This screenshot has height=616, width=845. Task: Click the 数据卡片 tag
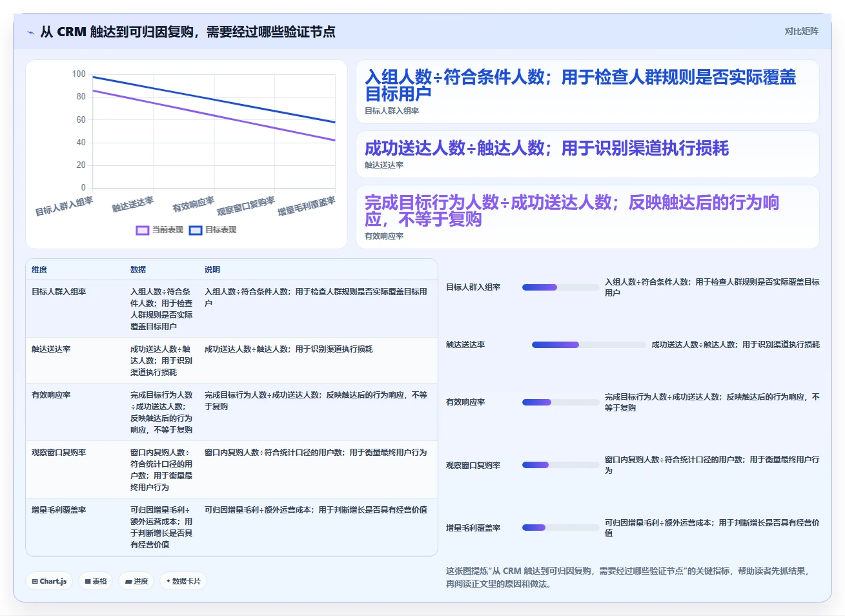[x=183, y=581]
